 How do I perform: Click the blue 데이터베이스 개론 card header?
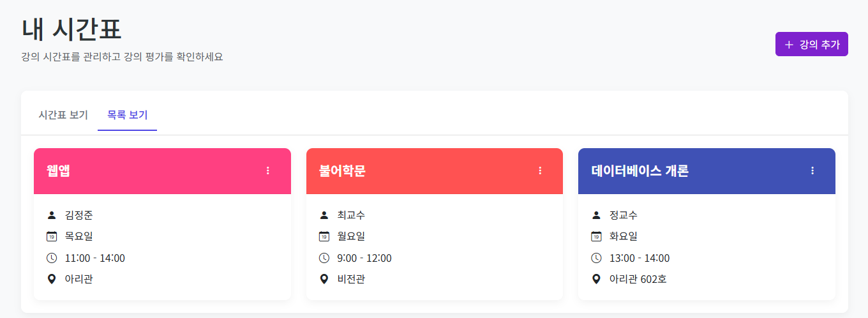[734, 170]
